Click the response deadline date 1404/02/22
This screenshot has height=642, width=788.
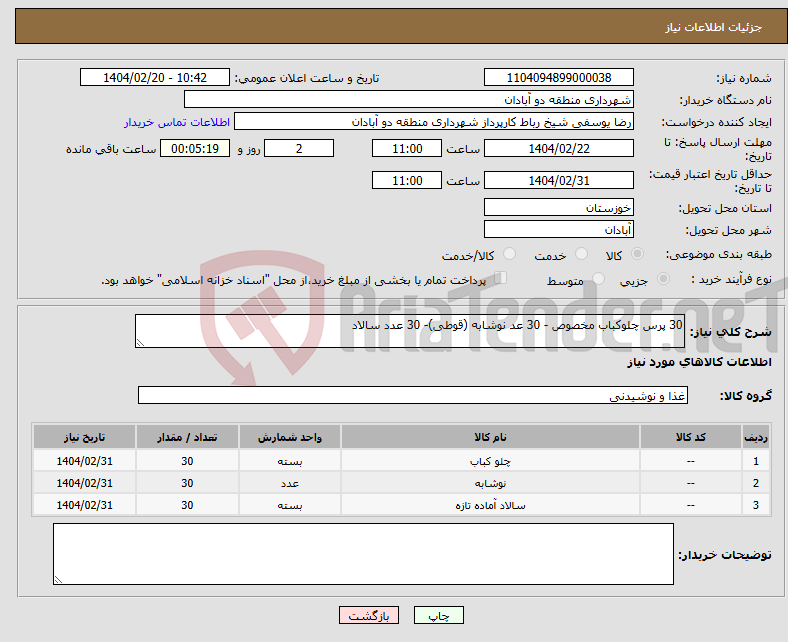coord(558,148)
